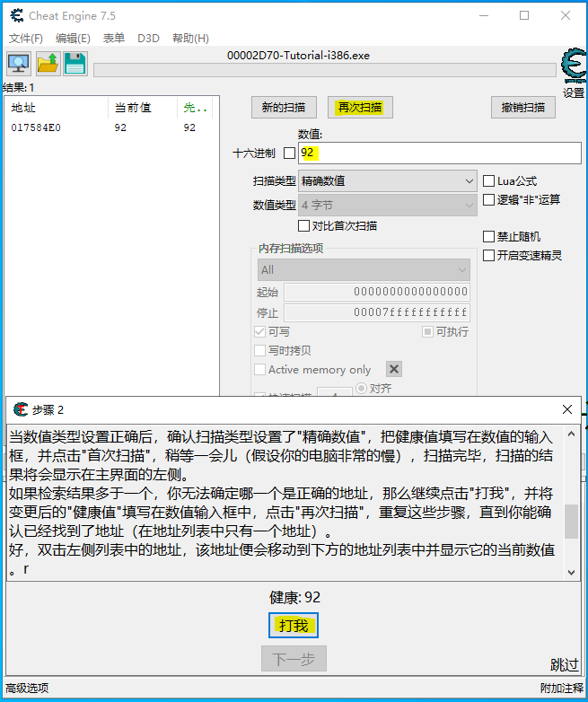The height and width of the screenshot is (702, 588).
Task: Minimize the Cheat Engine window
Action: click(484, 15)
